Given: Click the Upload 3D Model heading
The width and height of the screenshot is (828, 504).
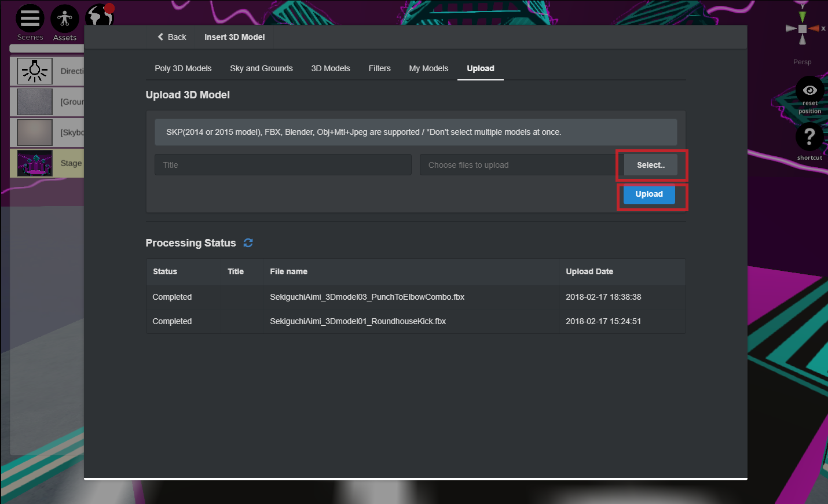Looking at the screenshot, I should (x=188, y=95).
